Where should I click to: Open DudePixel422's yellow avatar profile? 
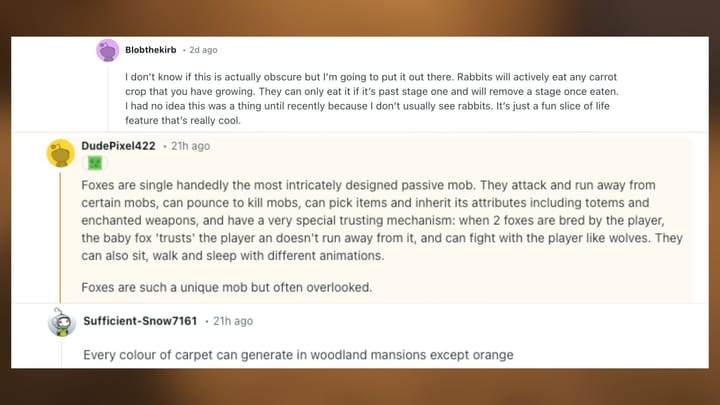point(61,153)
